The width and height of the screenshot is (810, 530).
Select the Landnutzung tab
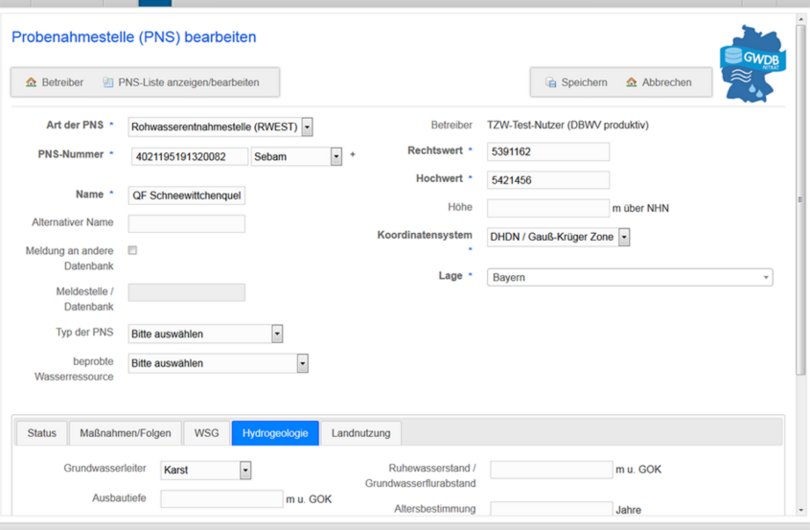point(361,433)
